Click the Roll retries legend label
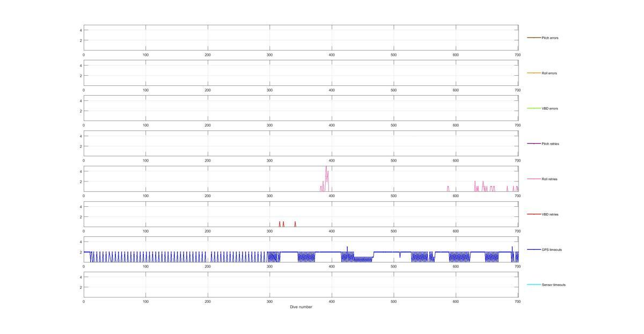Screen dimensions: 644x334 pyautogui.click(x=550, y=179)
